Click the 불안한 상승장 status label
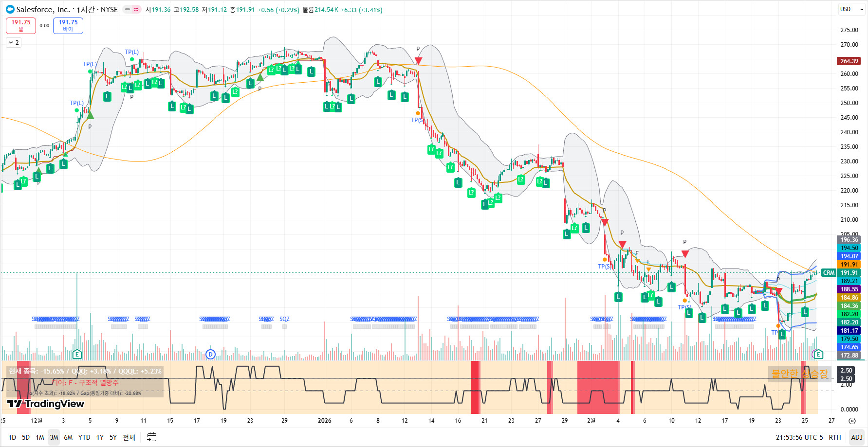 pyautogui.click(x=799, y=374)
